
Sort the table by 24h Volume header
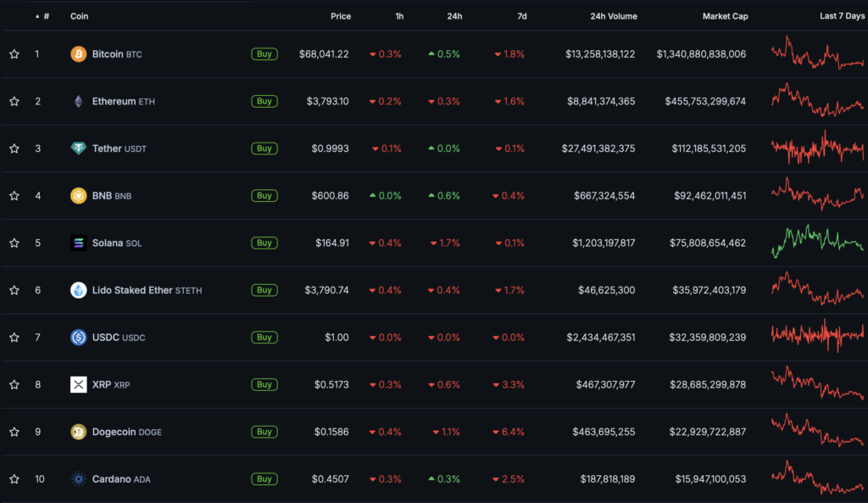click(612, 16)
